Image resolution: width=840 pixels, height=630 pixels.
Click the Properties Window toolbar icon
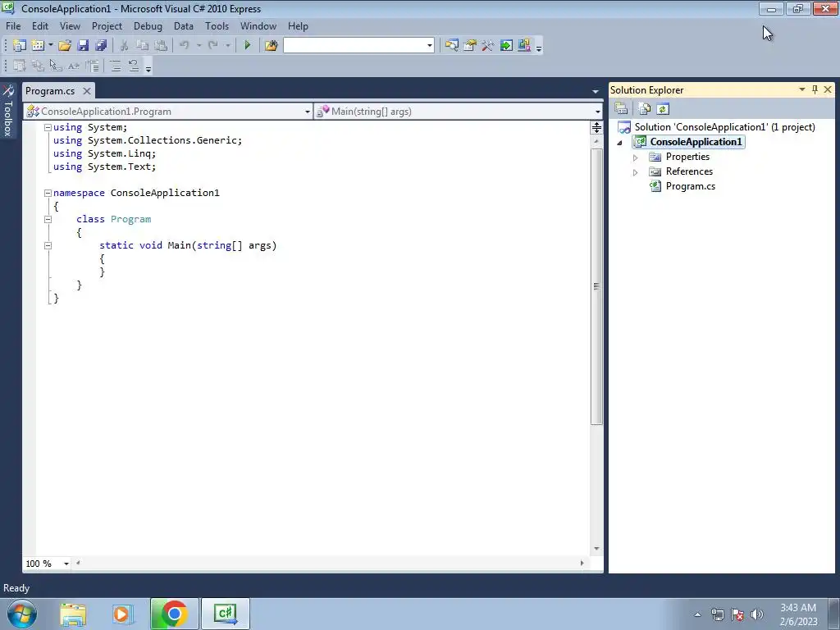470,46
